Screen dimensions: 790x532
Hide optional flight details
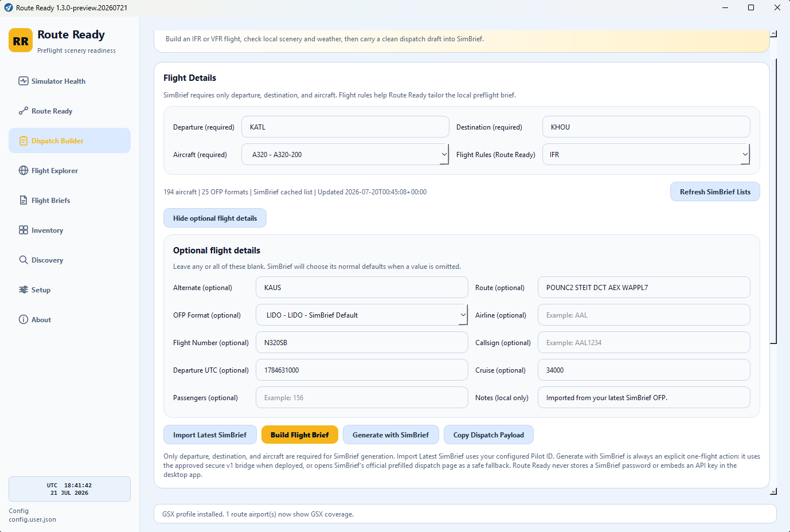215,218
